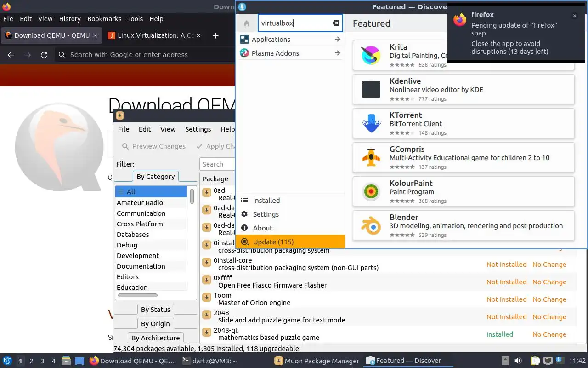Expand the By Status filter section

[x=155, y=310]
